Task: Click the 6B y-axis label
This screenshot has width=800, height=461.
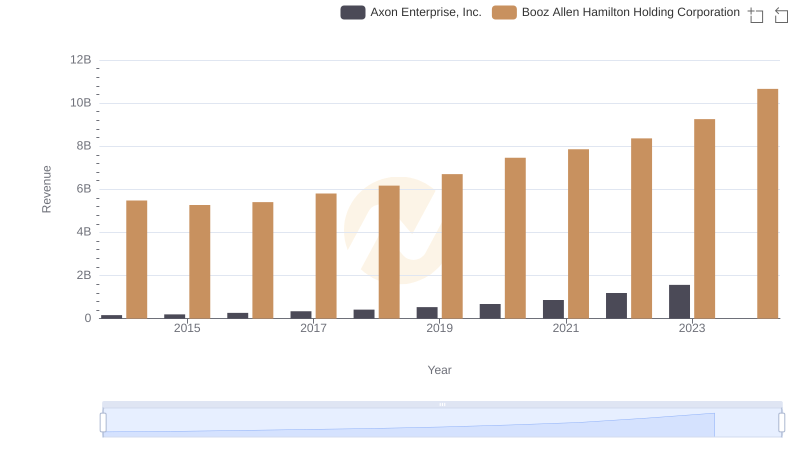Action: (84, 189)
